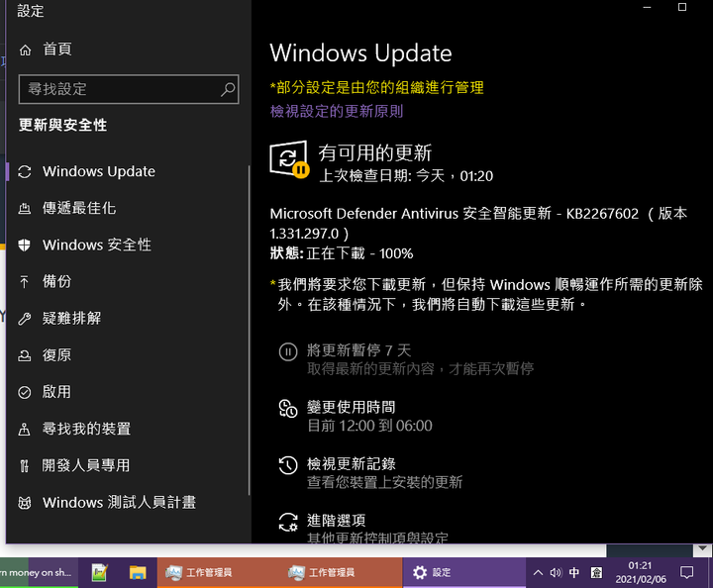
Task: Click the 目前 12:00 到 06:00 text
Action: pos(369,426)
